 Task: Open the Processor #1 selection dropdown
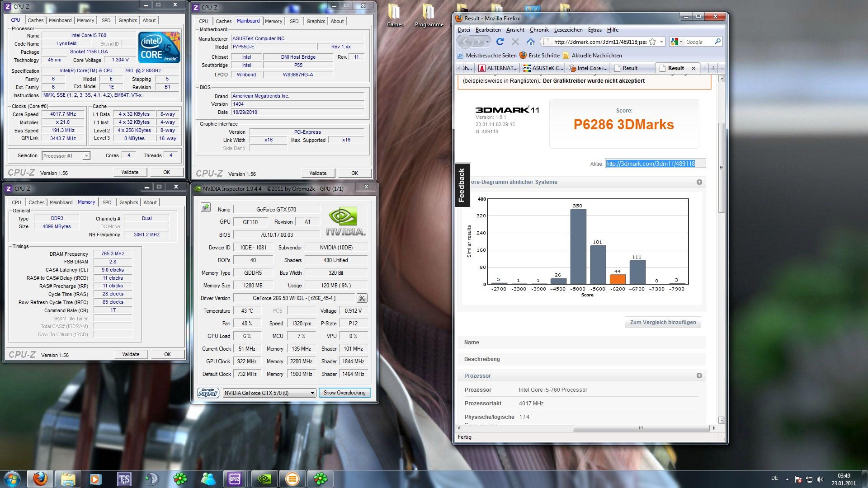66,156
